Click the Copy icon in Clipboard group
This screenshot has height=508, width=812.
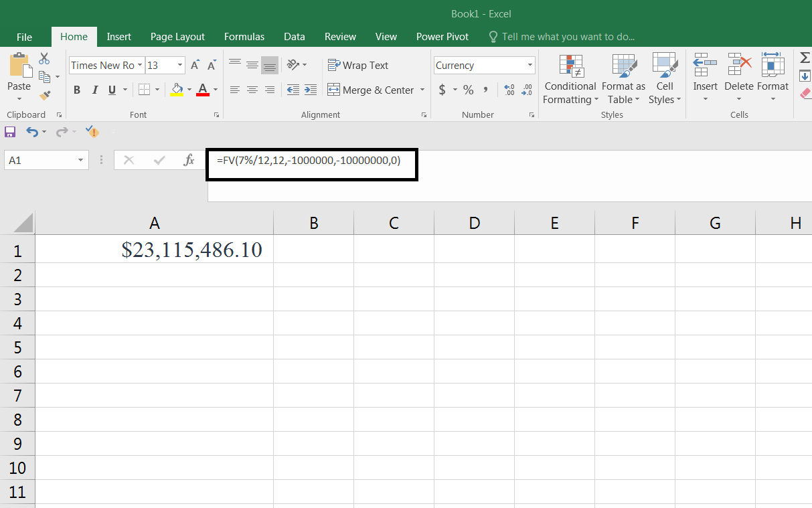45,77
